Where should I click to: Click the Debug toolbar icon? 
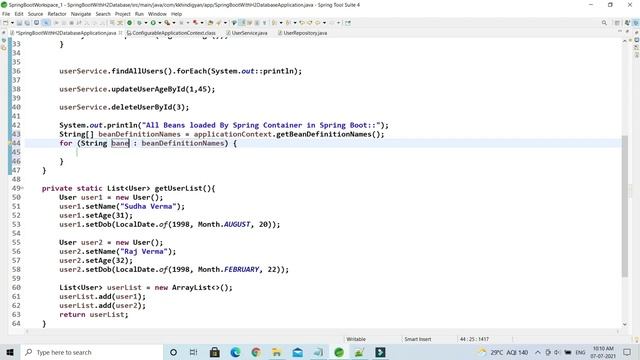click(139, 23)
